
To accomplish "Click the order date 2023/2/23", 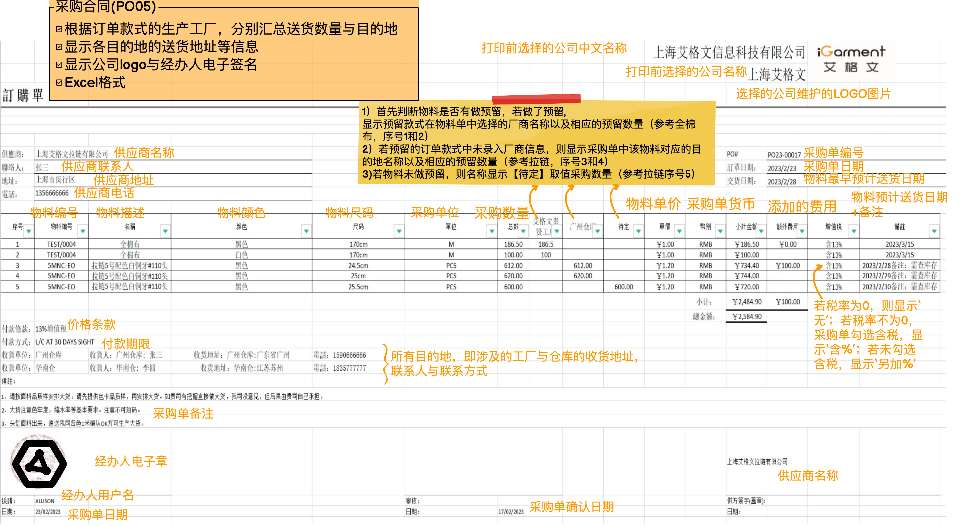I will point(782,168).
